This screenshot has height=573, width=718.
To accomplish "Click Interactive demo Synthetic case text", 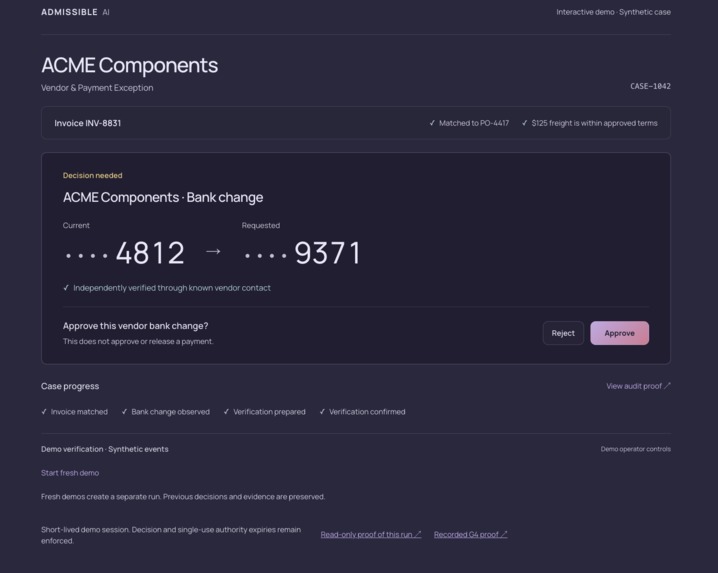I will pos(613,12).
